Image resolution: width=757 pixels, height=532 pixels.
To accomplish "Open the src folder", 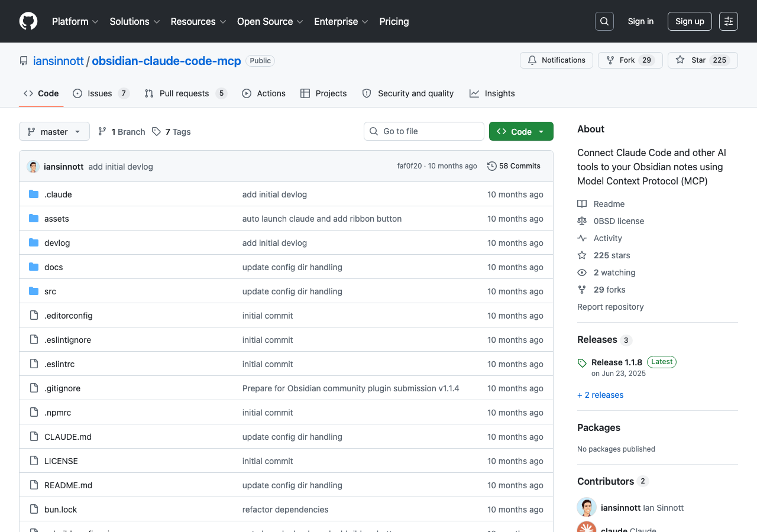I will 50,291.
